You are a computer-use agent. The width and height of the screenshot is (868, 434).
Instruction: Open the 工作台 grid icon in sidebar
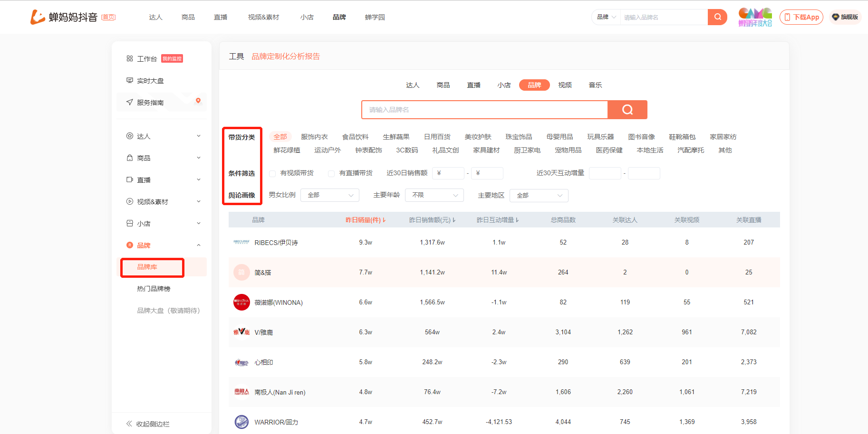click(x=130, y=58)
